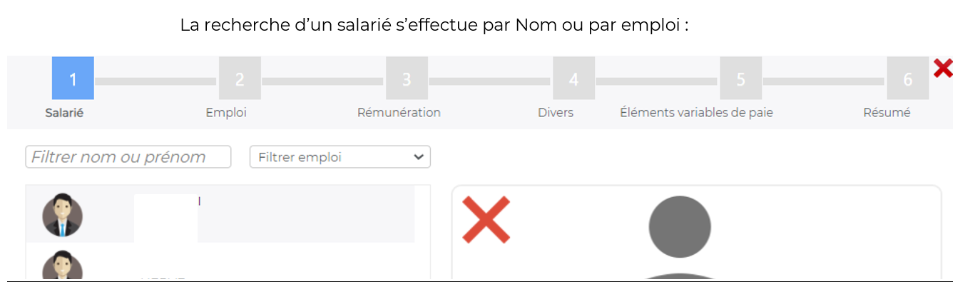The height and width of the screenshot is (282, 980).
Task: Open the Résumé step label
Action: (x=887, y=113)
